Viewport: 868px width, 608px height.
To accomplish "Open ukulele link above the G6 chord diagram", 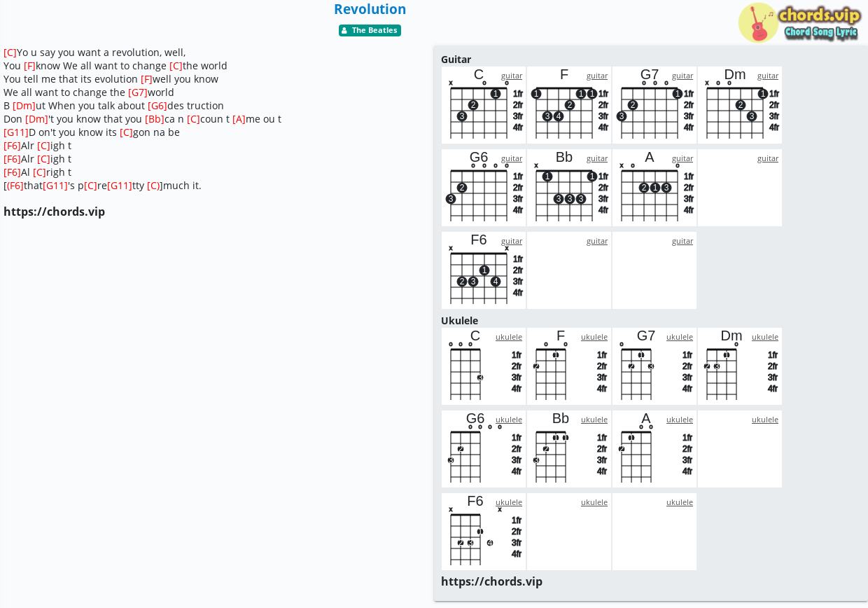I will (x=509, y=420).
